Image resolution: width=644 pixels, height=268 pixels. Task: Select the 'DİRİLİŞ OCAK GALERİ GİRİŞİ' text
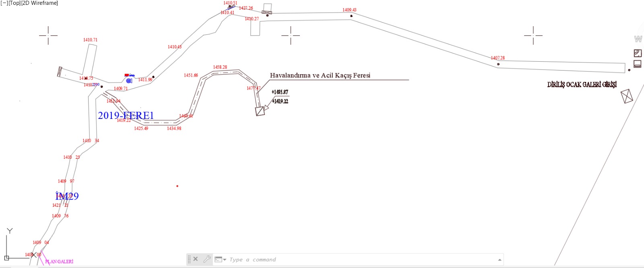(x=582, y=84)
